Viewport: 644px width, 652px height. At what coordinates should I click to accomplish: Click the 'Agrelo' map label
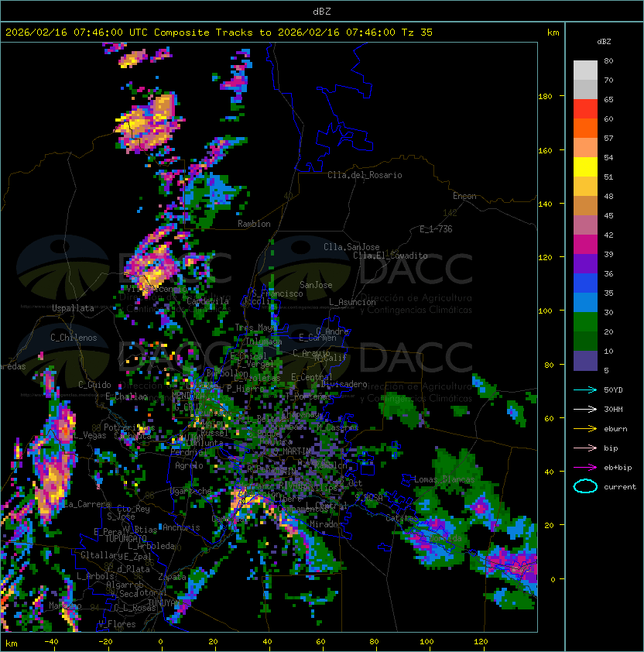click(x=189, y=465)
